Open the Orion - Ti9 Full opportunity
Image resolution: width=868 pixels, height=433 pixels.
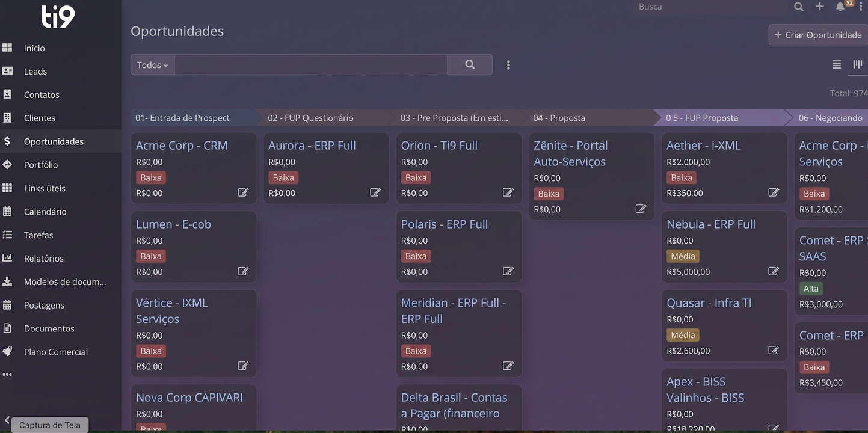pos(439,146)
